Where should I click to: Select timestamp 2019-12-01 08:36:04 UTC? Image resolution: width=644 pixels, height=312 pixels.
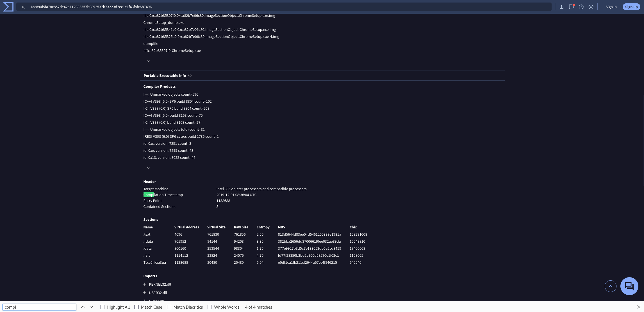(x=236, y=195)
